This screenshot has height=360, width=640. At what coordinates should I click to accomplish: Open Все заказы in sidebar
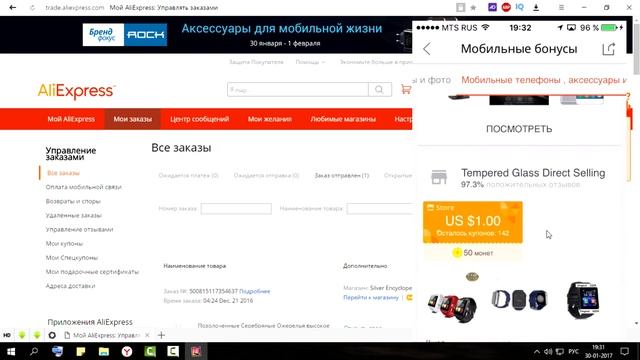(63, 173)
